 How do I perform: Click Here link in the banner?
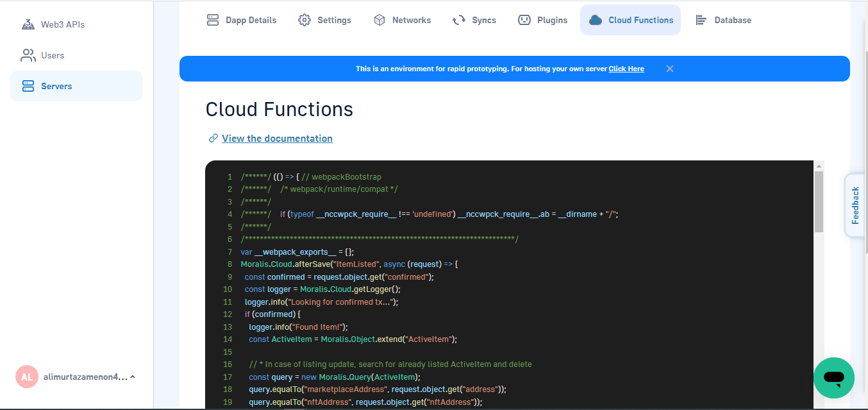click(626, 69)
